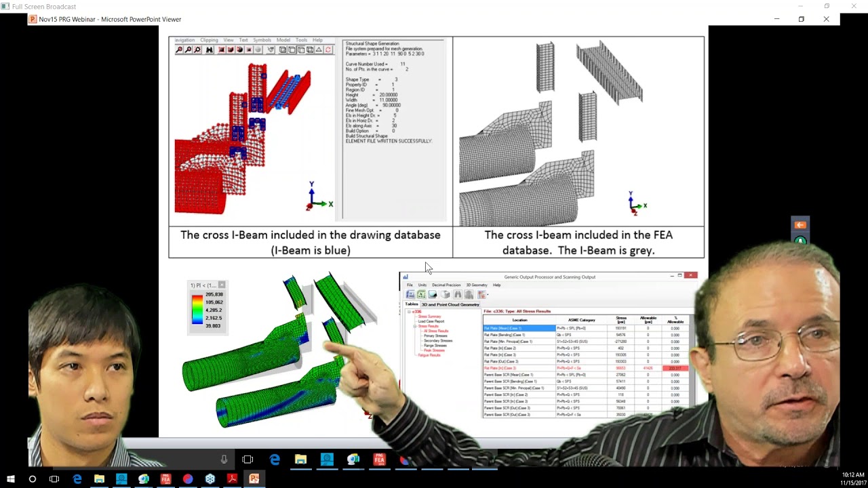Open 3D Geometry menu in Output Processor
868x488 pixels.
[477, 285]
